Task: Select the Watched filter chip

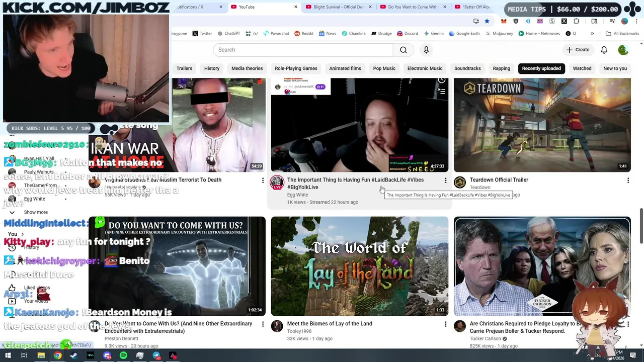Action: pyautogui.click(x=582, y=68)
